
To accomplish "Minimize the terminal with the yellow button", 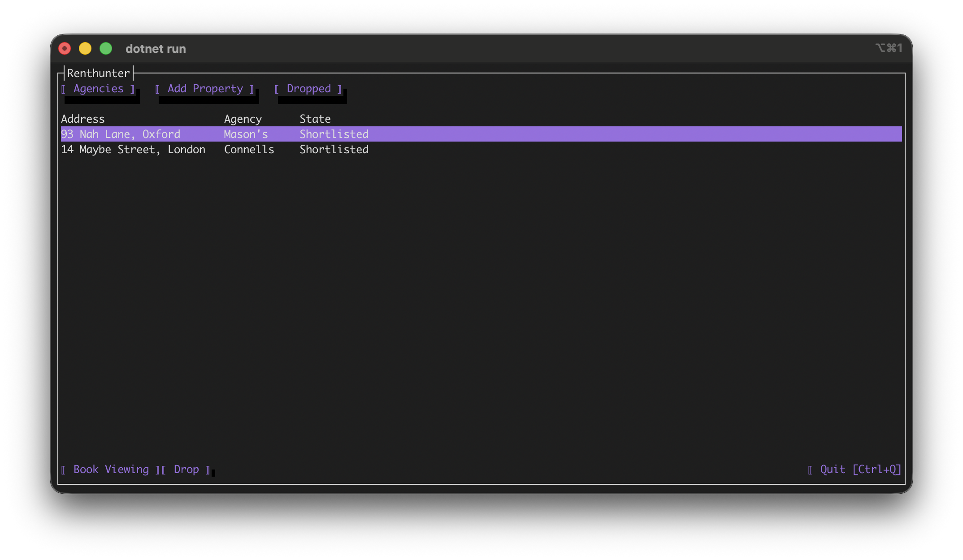I will (x=85, y=48).
